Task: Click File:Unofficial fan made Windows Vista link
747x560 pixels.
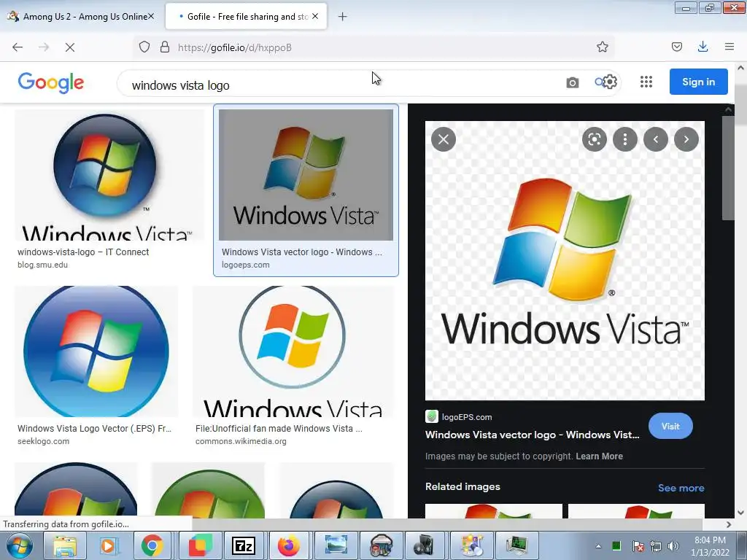Action: [x=279, y=429]
